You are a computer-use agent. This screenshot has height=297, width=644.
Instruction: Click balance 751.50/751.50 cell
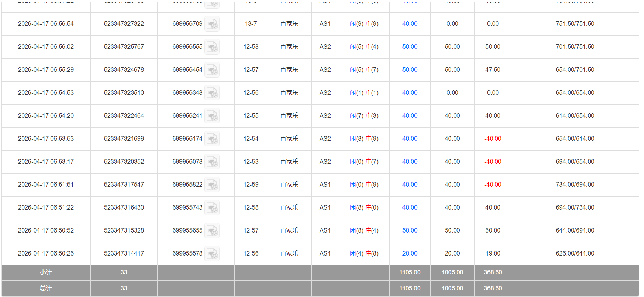575,24
